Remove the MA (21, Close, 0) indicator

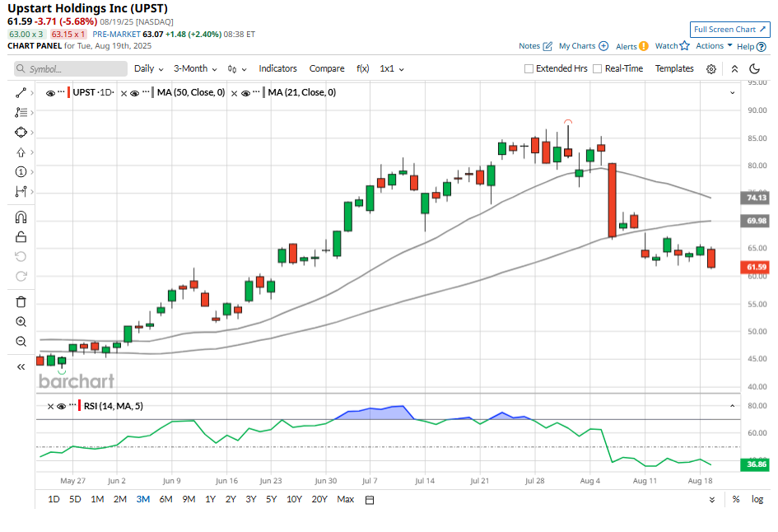(x=234, y=93)
